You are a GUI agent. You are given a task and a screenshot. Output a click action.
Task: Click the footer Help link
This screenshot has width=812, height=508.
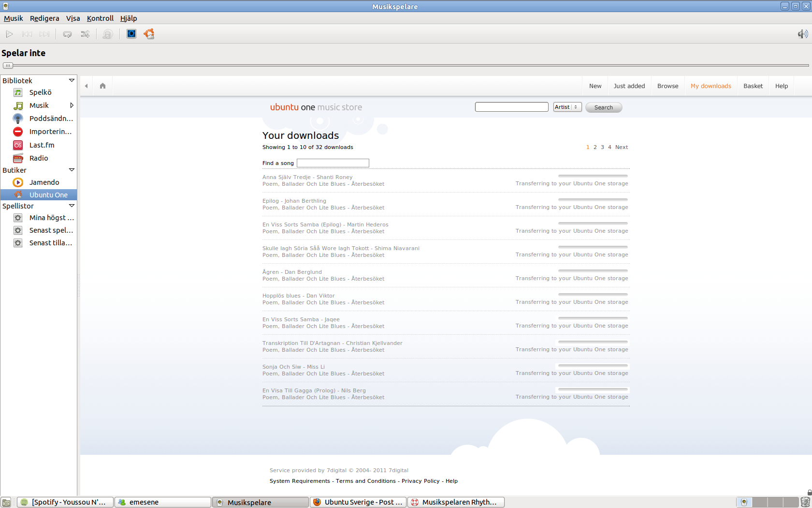coord(451,481)
